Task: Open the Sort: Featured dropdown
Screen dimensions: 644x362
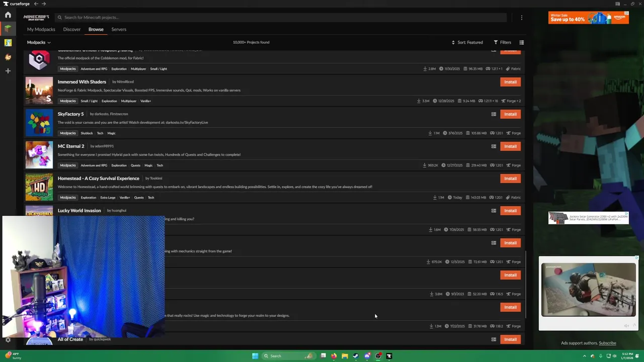Action: click(x=467, y=42)
